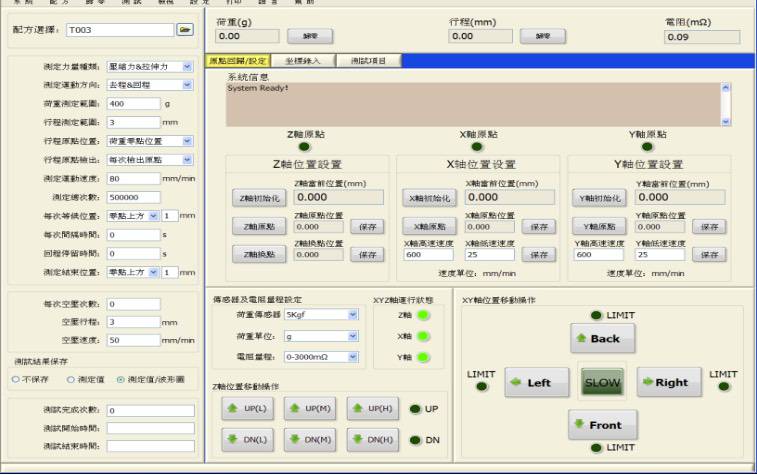Click the Z軸原點 status LED

pos(305,147)
